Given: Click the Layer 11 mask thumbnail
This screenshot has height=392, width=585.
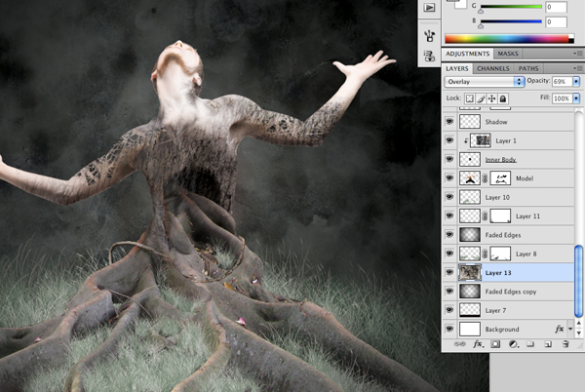Looking at the screenshot, I should [x=500, y=216].
